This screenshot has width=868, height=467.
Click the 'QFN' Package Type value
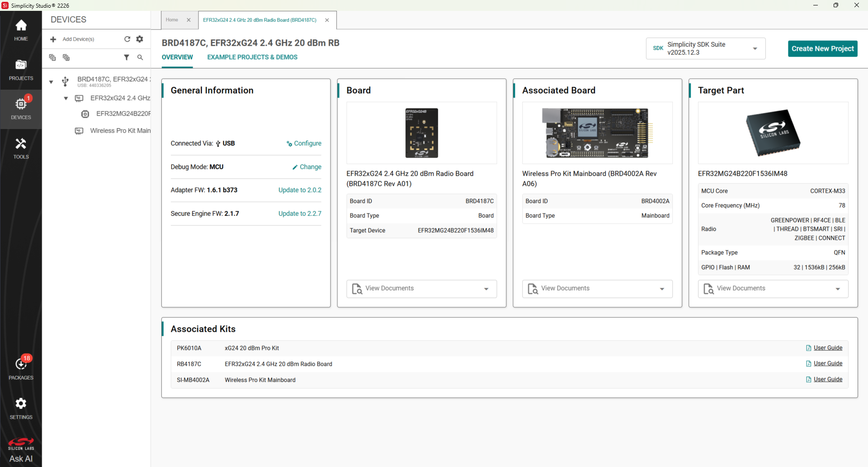tap(840, 253)
